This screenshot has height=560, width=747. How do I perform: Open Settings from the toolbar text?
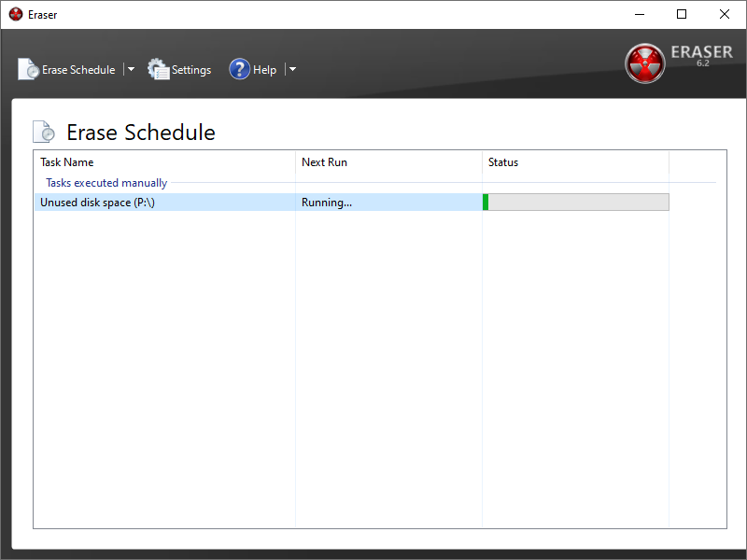click(x=191, y=70)
